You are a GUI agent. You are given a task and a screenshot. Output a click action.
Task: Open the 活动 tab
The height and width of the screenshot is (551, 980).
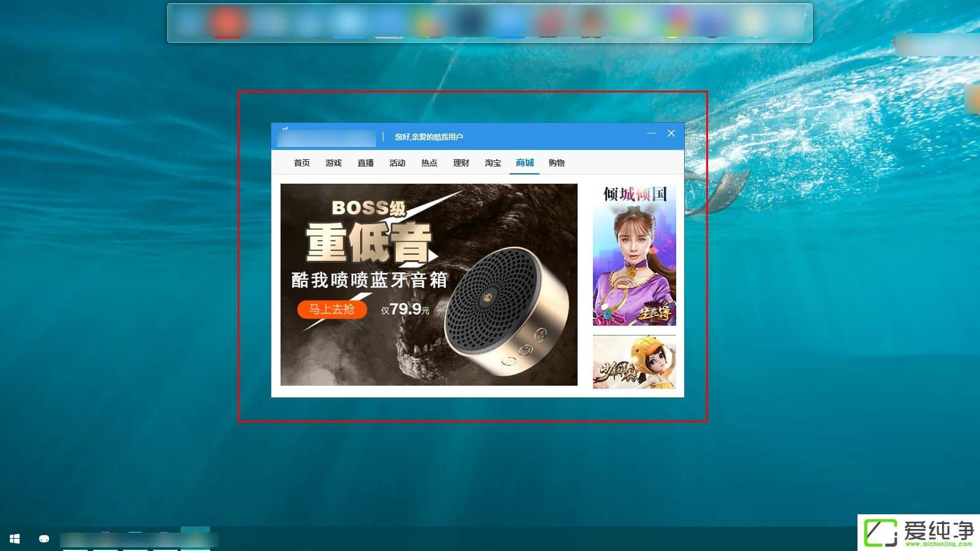point(398,163)
